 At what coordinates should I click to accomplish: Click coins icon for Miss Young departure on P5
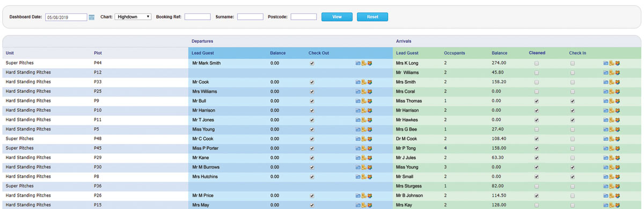(x=364, y=129)
